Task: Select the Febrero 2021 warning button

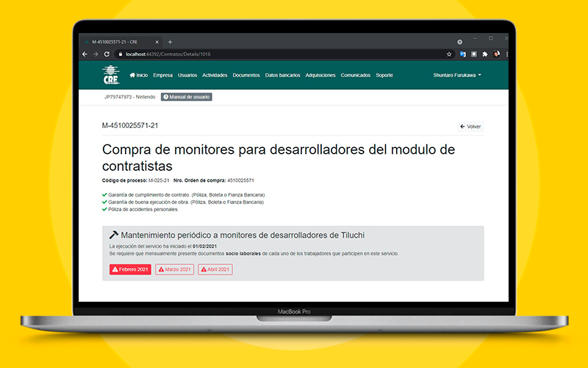Action: 130,269
